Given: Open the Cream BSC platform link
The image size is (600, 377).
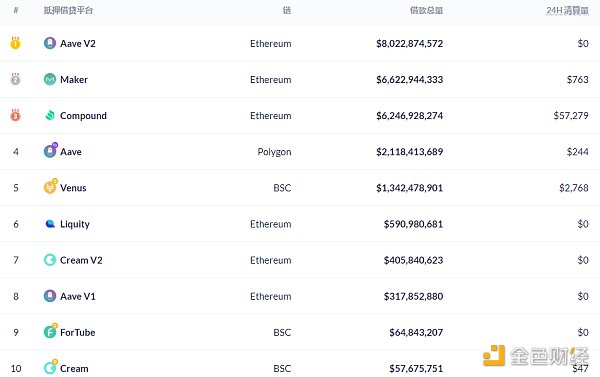Looking at the screenshot, I should pos(74,368).
